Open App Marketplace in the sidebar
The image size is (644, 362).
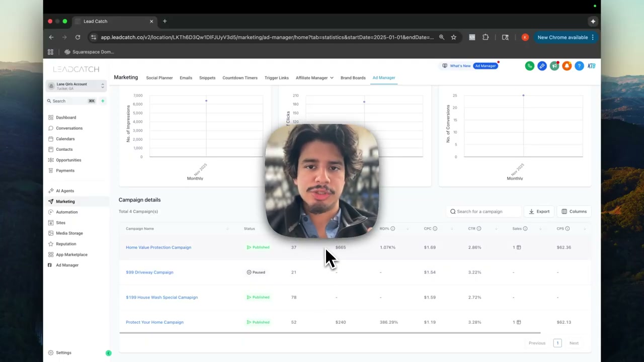tap(71, 254)
